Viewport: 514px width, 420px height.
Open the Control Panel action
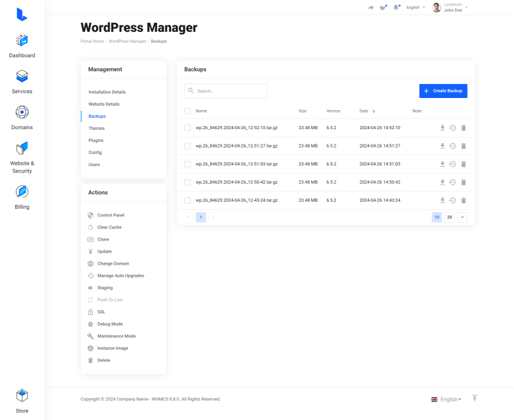click(x=106, y=216)
